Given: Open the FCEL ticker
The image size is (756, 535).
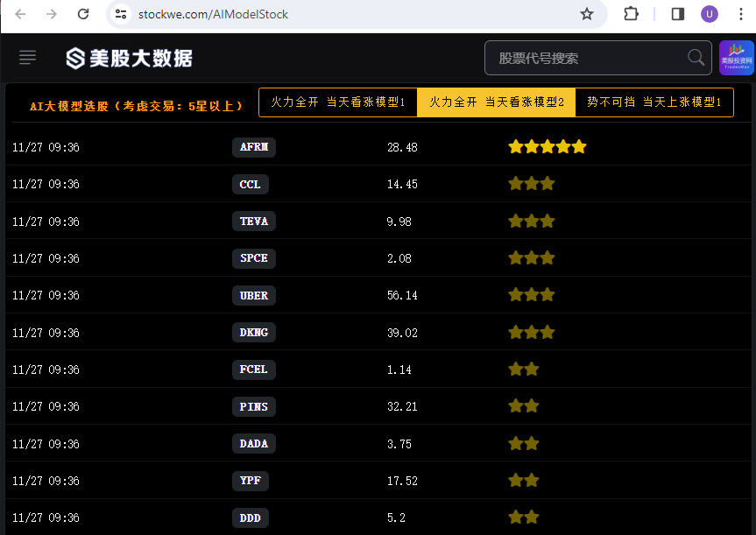Looking at the screenshot, I should click(x=254, y=370).
